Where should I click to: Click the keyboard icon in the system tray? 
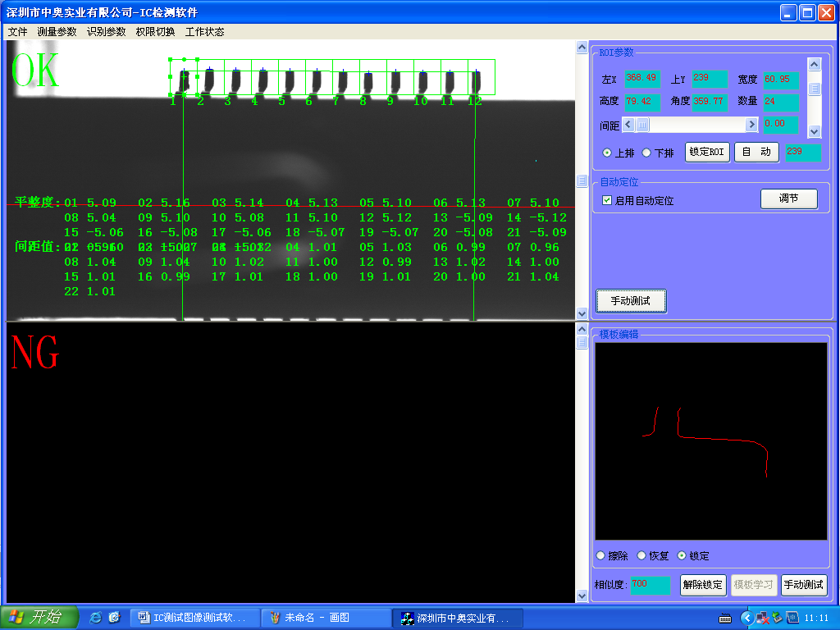(725, 618)
